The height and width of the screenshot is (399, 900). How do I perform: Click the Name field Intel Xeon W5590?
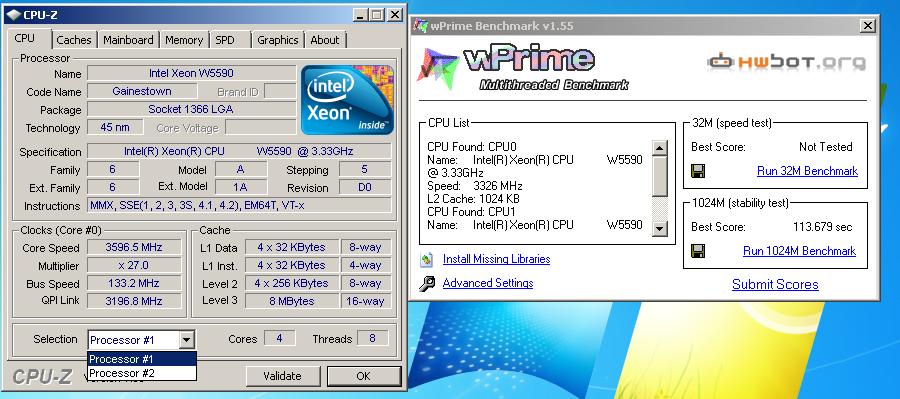(191, 73)
